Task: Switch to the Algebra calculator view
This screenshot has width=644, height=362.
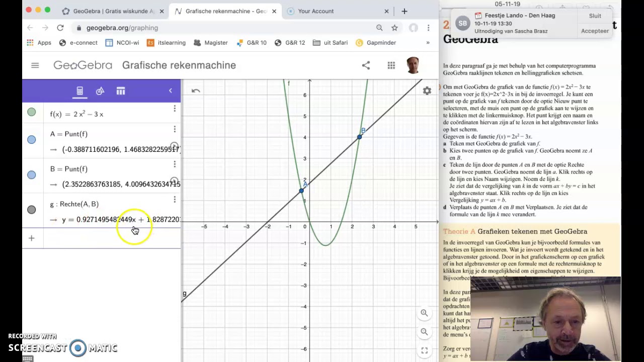Action: tap(79, 91)
